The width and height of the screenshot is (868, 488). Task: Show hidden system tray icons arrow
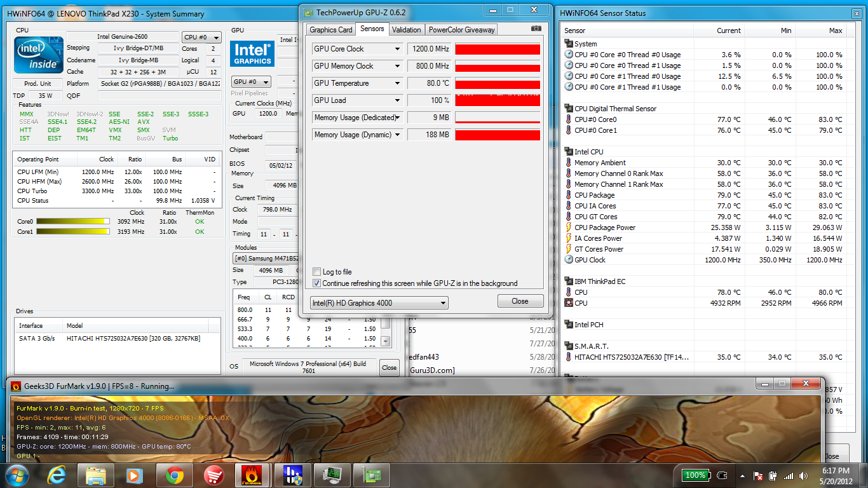[742, 475]
